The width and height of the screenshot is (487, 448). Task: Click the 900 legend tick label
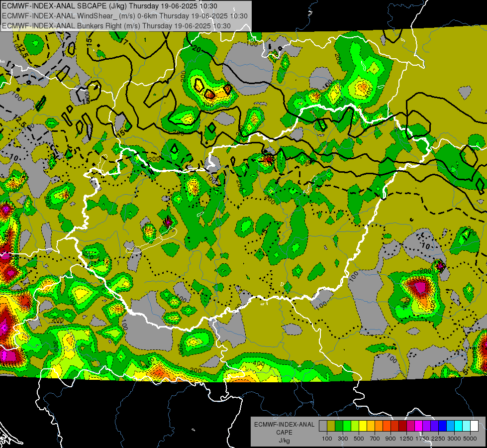pos(390,439)
